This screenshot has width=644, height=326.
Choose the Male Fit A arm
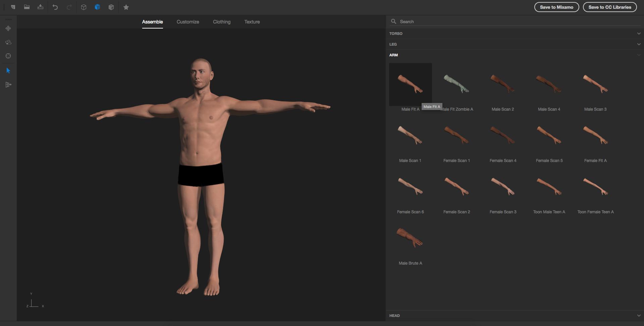411,85
